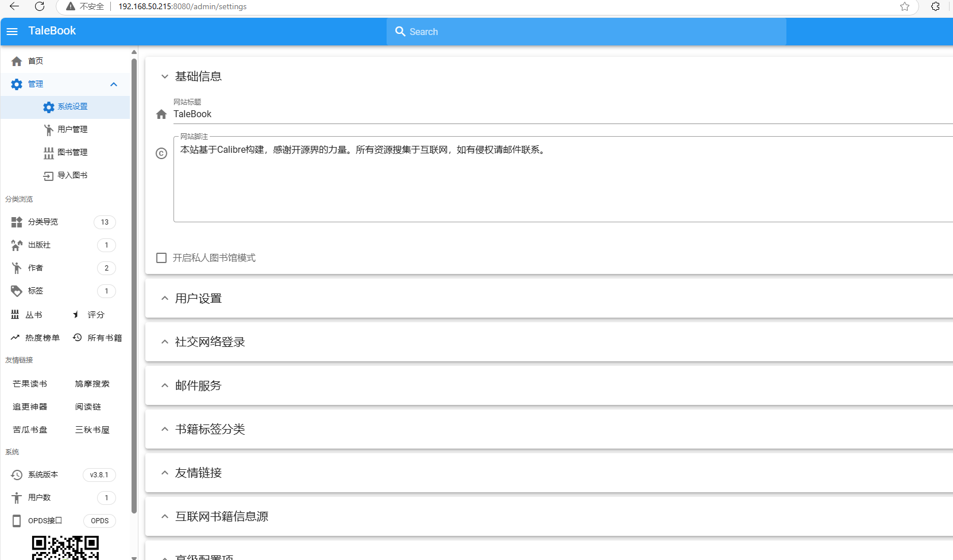953x560 pixels.
Task: Collapse the 管理 menu group chevron
Action: (x=114, y=84)
